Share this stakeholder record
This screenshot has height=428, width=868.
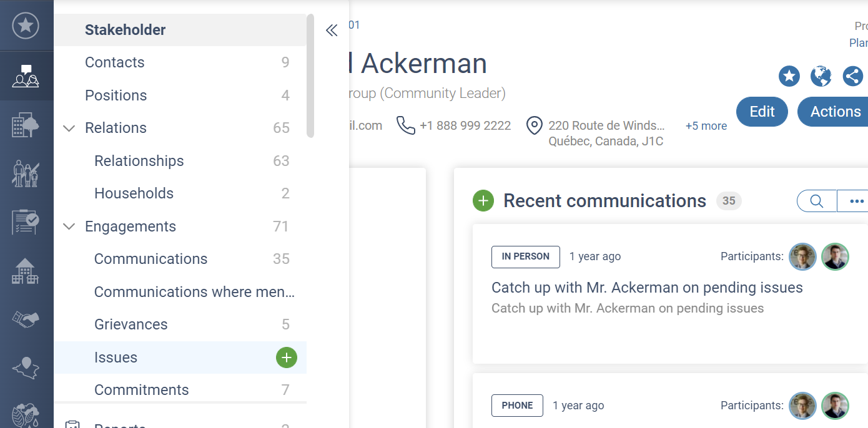[852, 77]
